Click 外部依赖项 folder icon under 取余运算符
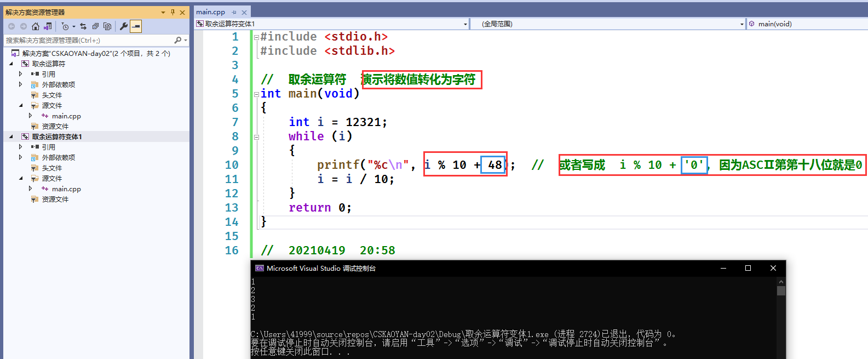 tap(35, 84)
